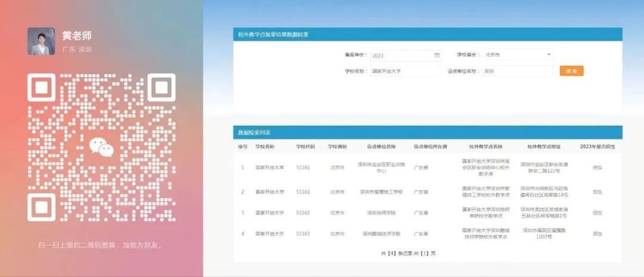Click 北京市 cell in table row 4
The width and height of the screenshot is (644, 277).
tap(337, 234)
